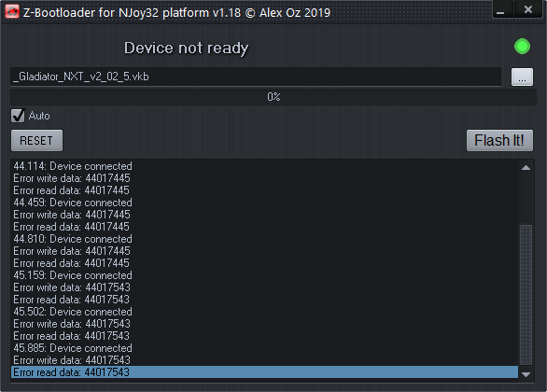The image size is (547, 392).
Task: Click the green device status indicator
Action: click(522, 47)
